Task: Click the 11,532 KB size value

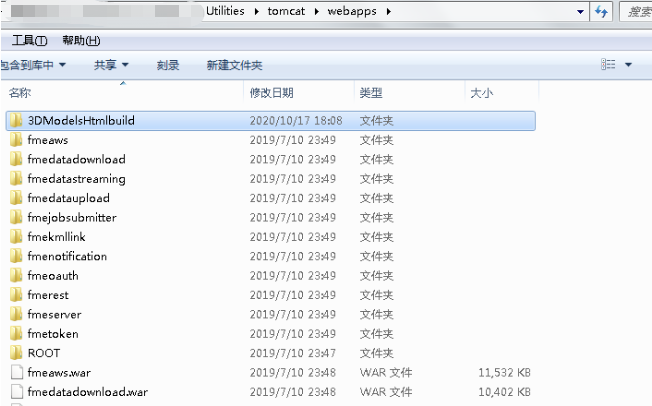Action: coord(504,372)
